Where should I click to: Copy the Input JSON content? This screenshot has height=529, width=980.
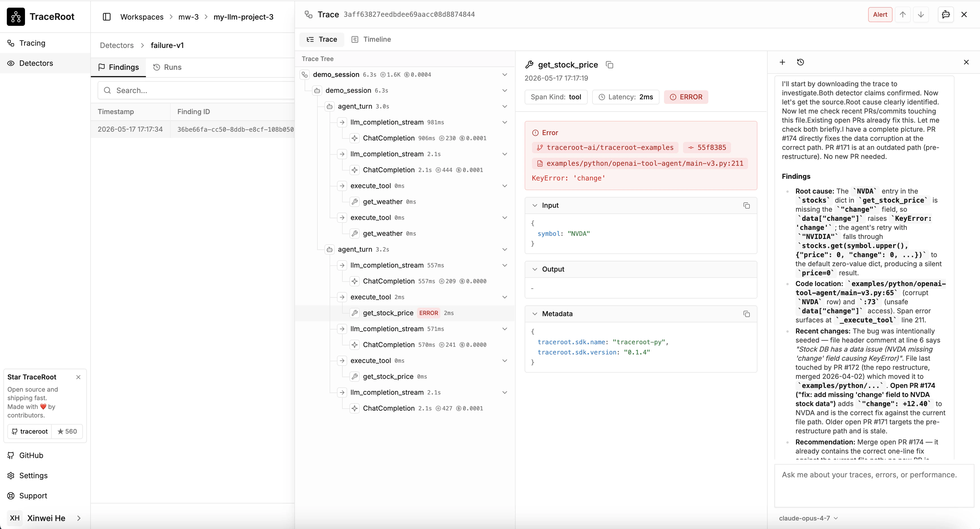tap(746, 205)
